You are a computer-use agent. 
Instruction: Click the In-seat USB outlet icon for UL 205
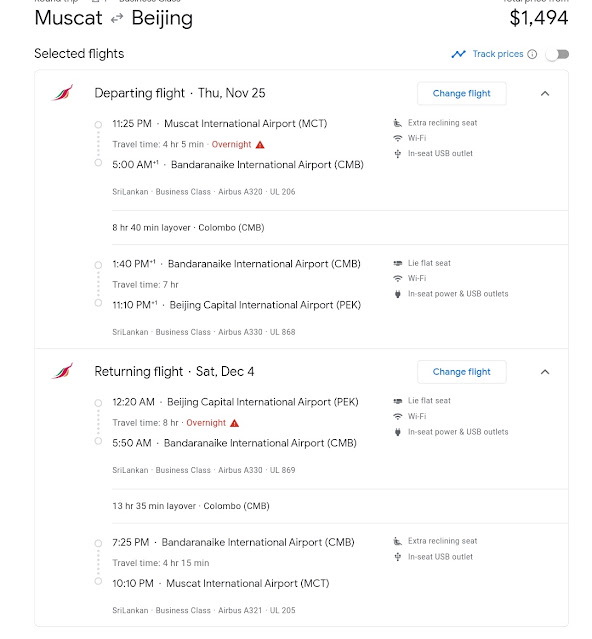pyautogui.click(x=397, y=557)
